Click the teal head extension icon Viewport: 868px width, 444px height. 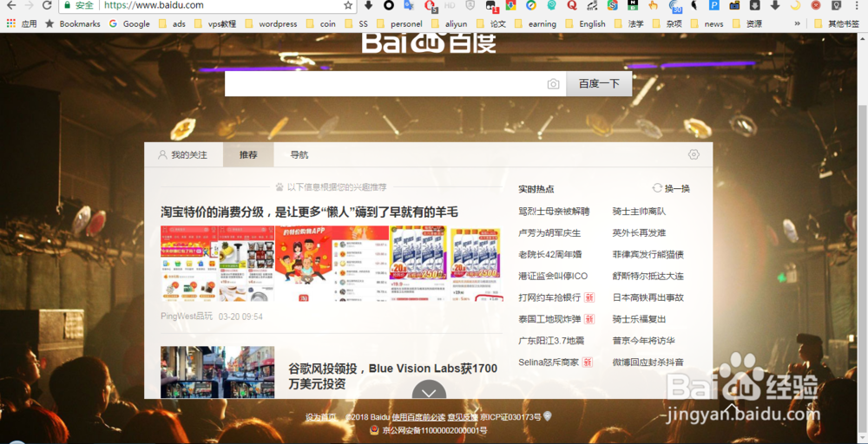(x=551, y=5)
